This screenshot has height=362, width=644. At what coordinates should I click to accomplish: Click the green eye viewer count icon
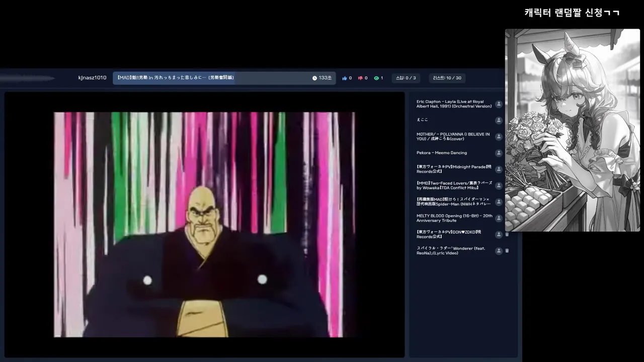pos(376,78)
